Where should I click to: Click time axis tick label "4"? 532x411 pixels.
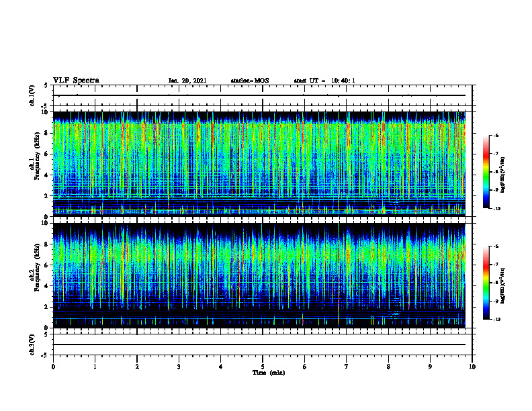[221, 367]
